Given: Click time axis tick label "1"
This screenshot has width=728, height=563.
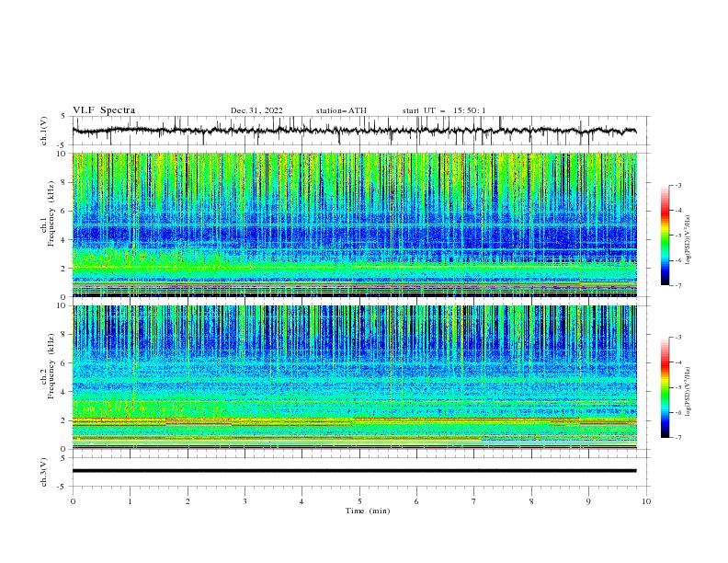Looking at the screenshot, I should click(x=131, y=501).
